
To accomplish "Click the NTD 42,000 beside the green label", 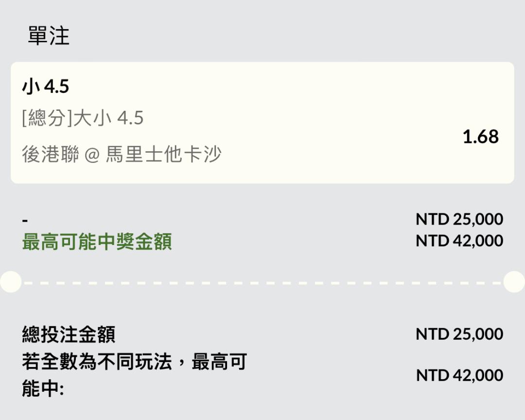I will (x=459, y=241).
